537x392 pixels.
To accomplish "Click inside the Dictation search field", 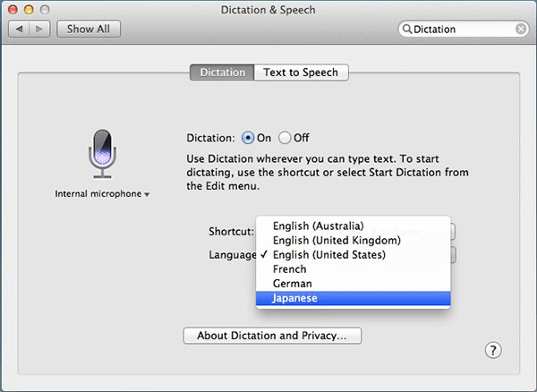I will point(461,30).
